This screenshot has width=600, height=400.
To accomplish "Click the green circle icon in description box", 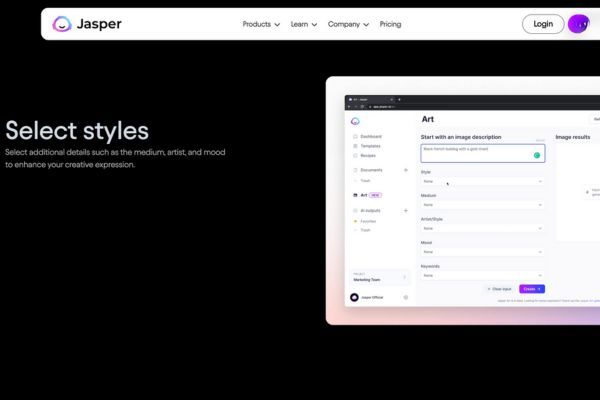I will pos(537,155).
